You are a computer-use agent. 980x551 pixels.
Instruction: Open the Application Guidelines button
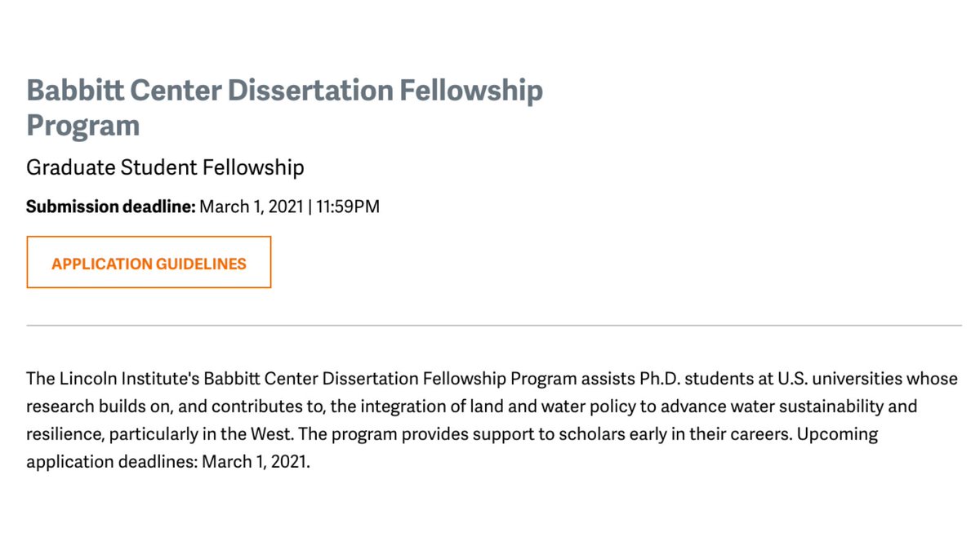pyautogui.click(x=149, y=262)
